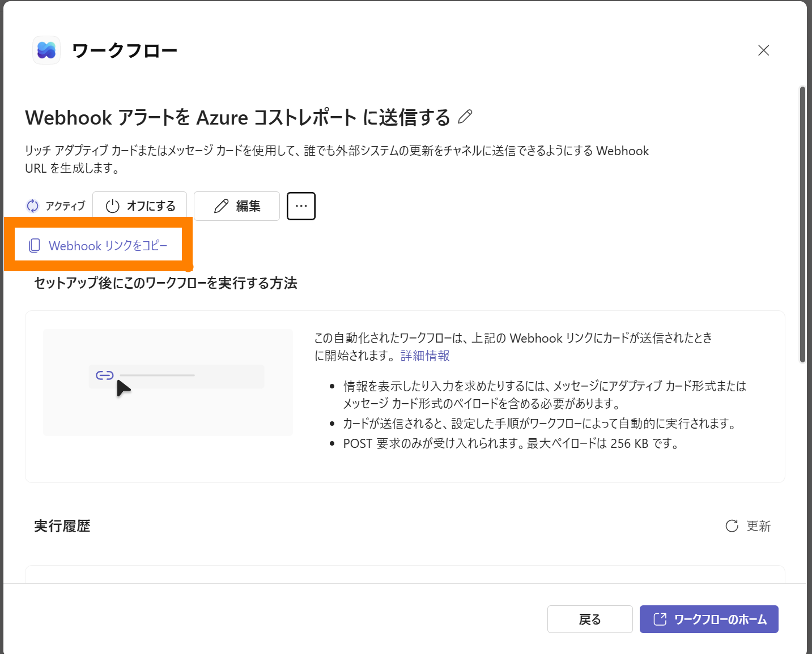The height and width of the screenshot is (654, 812).
Task: Open the 編集 edit button
Action: point(237,206)
